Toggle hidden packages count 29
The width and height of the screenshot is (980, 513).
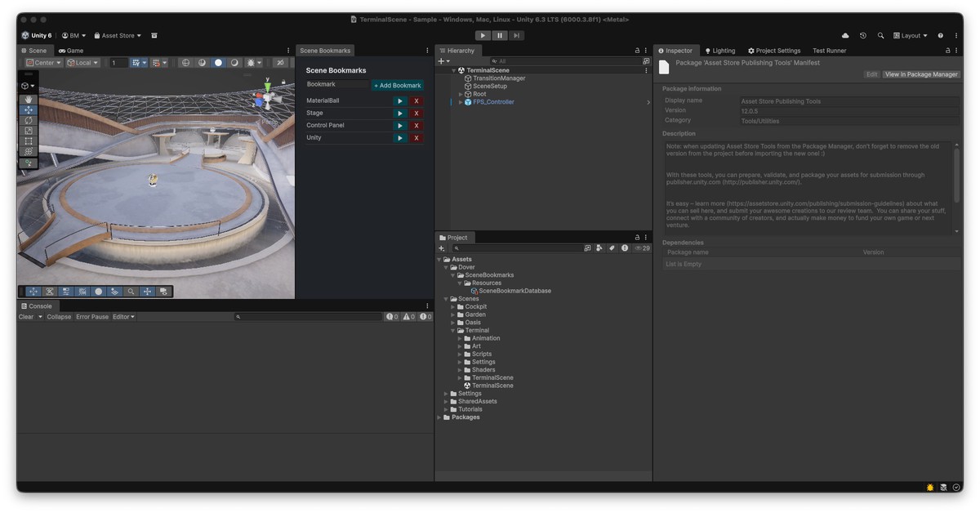(x=642, y=248)
